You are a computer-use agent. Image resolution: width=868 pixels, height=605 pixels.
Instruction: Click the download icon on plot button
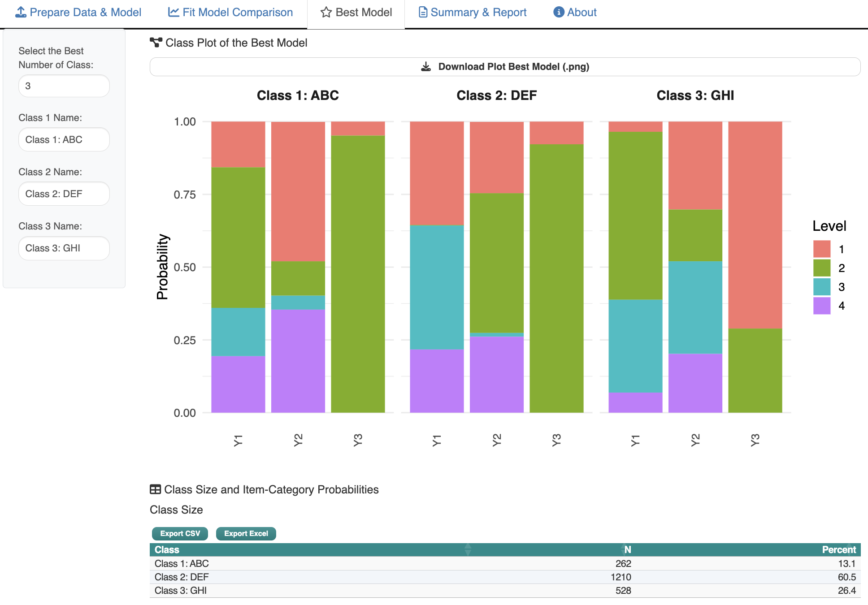(426, 67)
